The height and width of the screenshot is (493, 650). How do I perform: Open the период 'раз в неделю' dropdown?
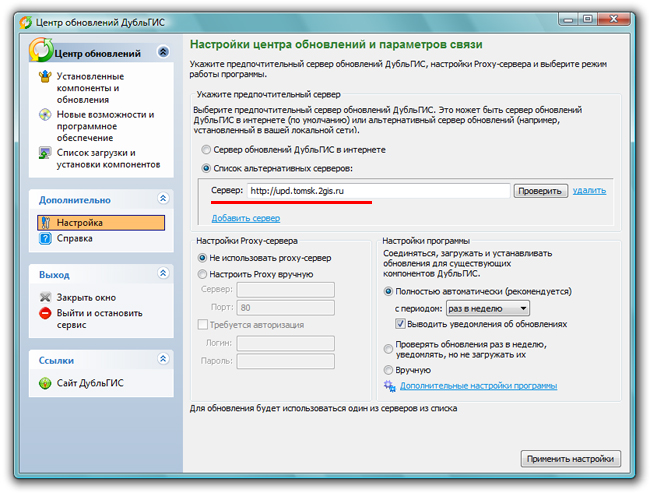click(x=488, y=308)
